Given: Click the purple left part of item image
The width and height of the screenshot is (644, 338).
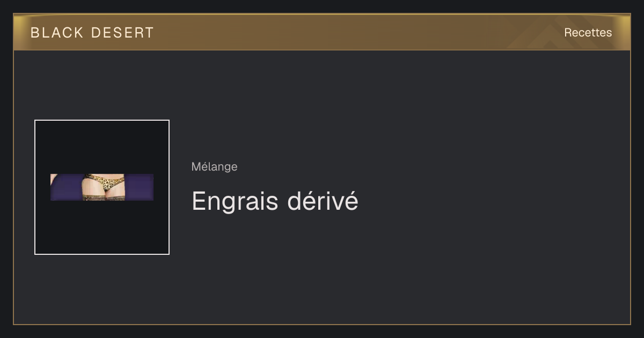Looking at the screenshot, I should pos(65,187).
